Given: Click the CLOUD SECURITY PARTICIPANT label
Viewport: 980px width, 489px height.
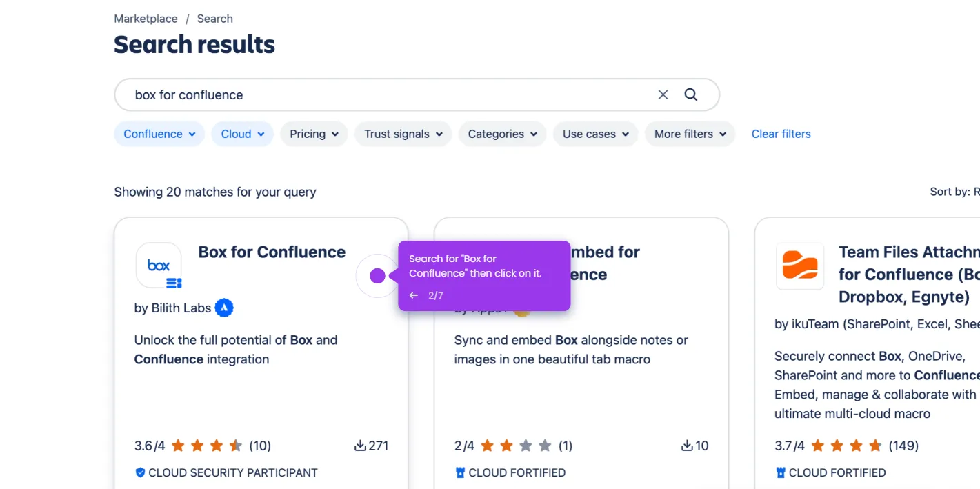Looking at the screenshot, I should point(233,472).
